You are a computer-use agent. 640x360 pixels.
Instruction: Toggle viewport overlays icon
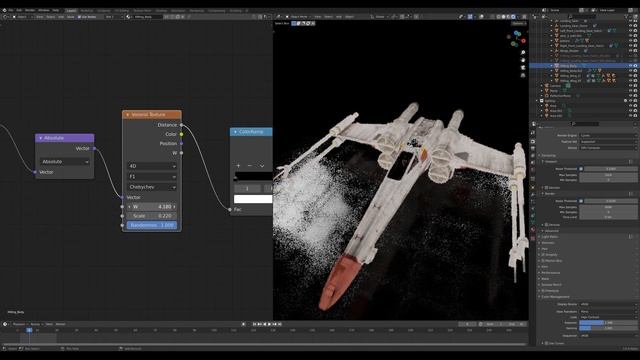[x=481, y=17]
